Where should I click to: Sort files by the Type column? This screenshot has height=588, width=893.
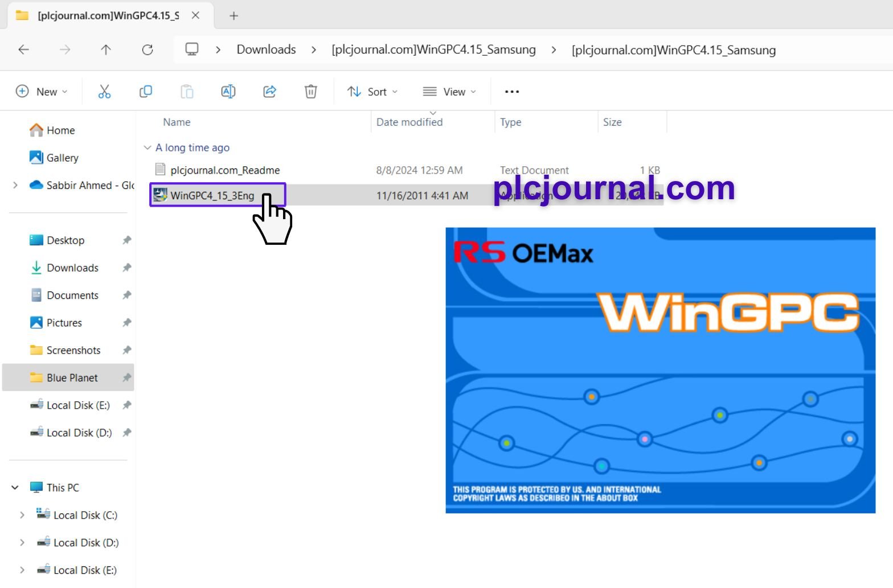pyautogui.click(x=510, y=122)
